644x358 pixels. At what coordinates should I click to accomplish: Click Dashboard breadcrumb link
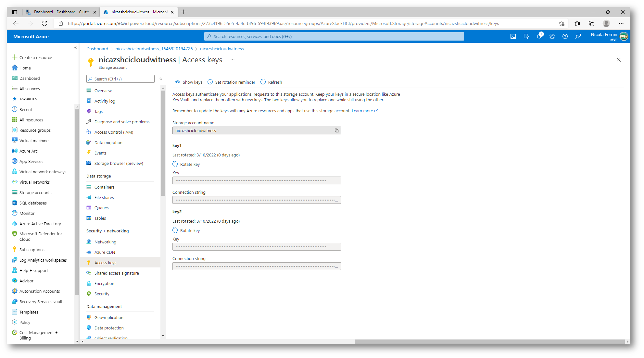[x=97, y=49]
